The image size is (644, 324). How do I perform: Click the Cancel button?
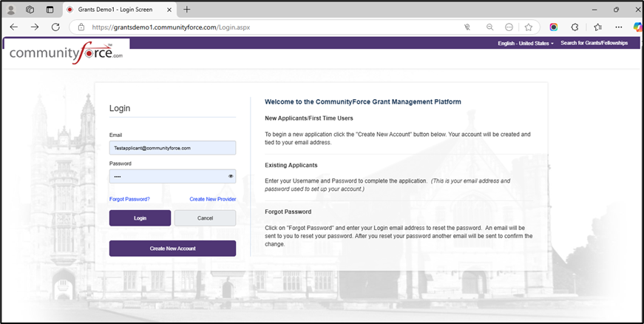point(205,218)
